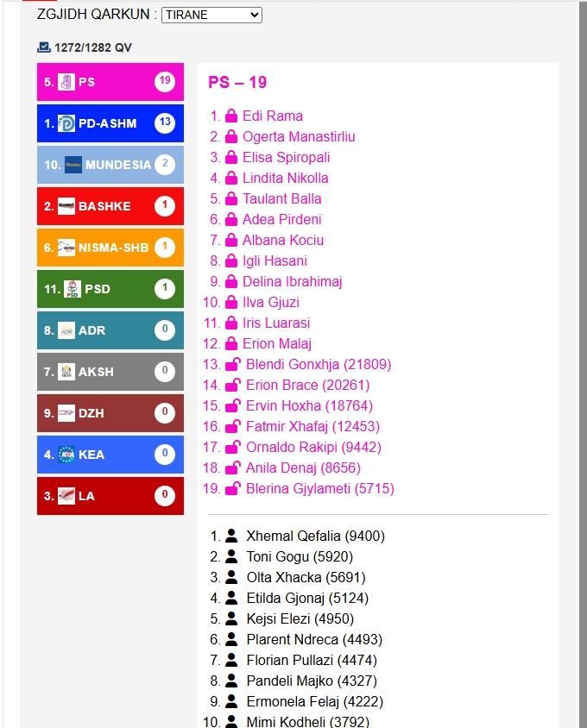
Task: Select the LA party tab
Action: 110,496
